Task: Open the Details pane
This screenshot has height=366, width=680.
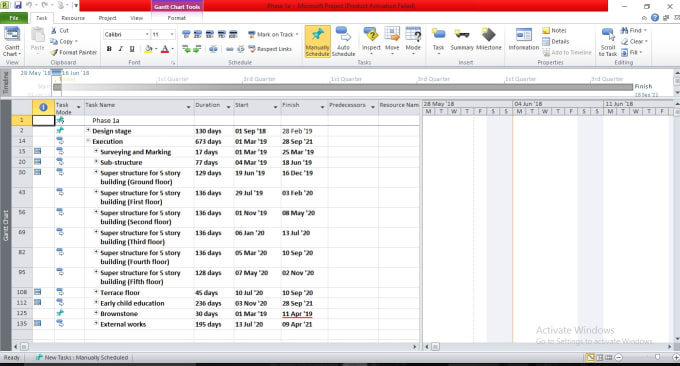Action: click(556, 41)
